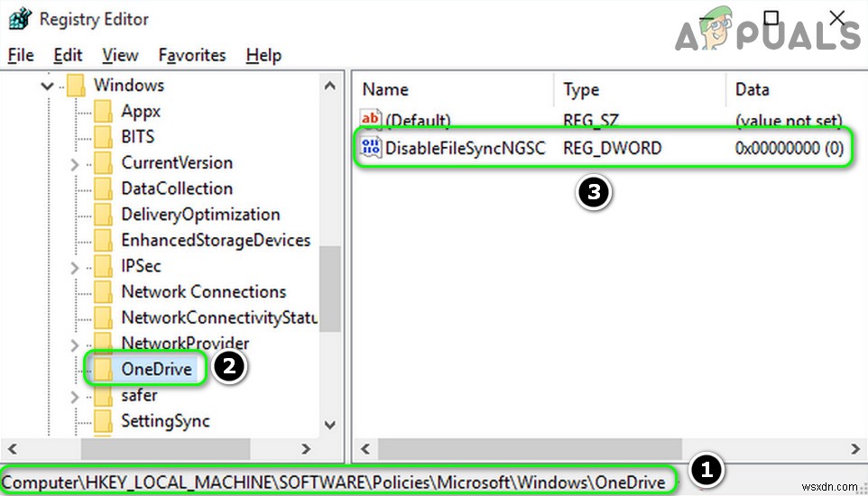This screenshot has width=868, height=496.
Task: Select the NetworkProvider key label
Action: (x=185, y=344)
